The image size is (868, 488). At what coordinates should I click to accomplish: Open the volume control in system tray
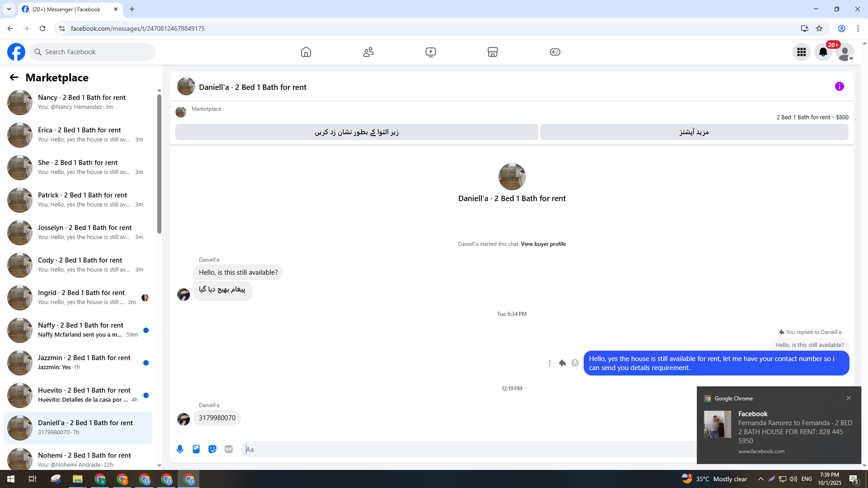coord(793,479)
